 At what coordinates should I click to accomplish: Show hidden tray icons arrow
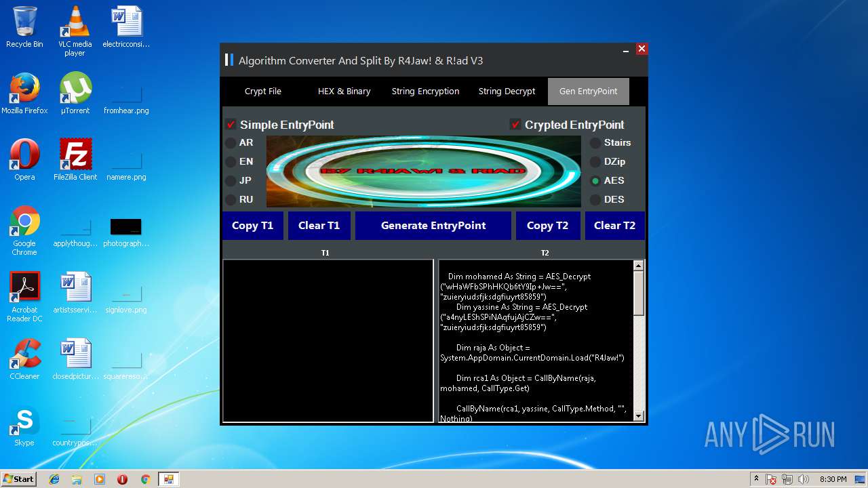pyautogui.click(x=756, y=479)
